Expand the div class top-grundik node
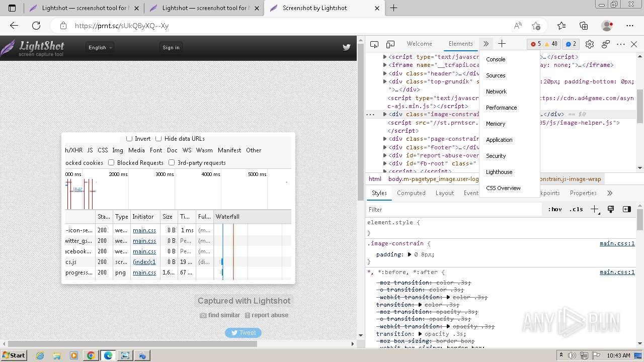Screen dimensions: 644x362 [385, 81]
